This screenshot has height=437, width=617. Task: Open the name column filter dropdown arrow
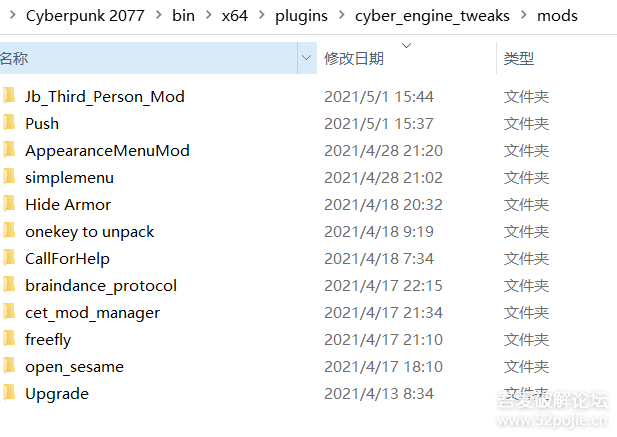click(x=306, y=59)
